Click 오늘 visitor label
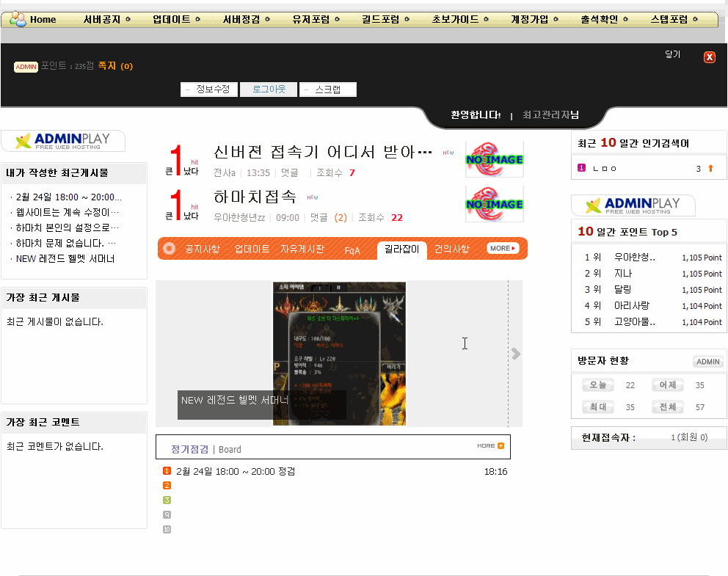 (x=598, y=384)
